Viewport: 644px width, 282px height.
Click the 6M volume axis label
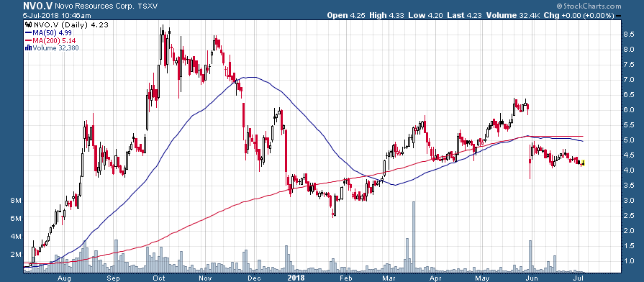(x=16, y=219)
